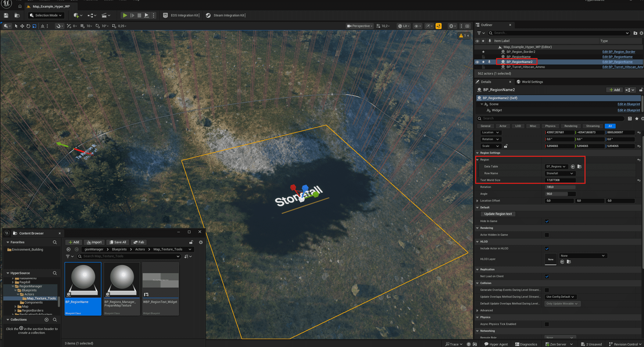This screenshot has width=644, height=347.
Task: Open the Outliner filter options icon
Action: pos(481,33)
